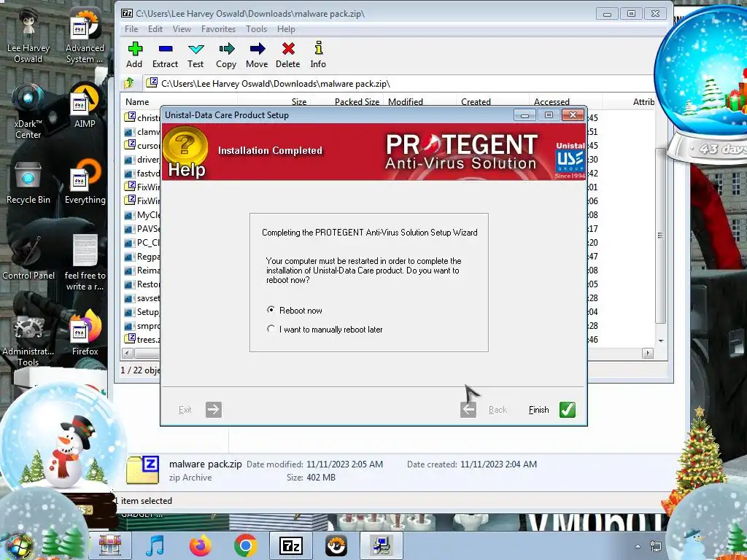This screenshot has height=560, width=747.
Task: Select the Lee Harvey Oswald user folder icon
Action: coord(28,36)
